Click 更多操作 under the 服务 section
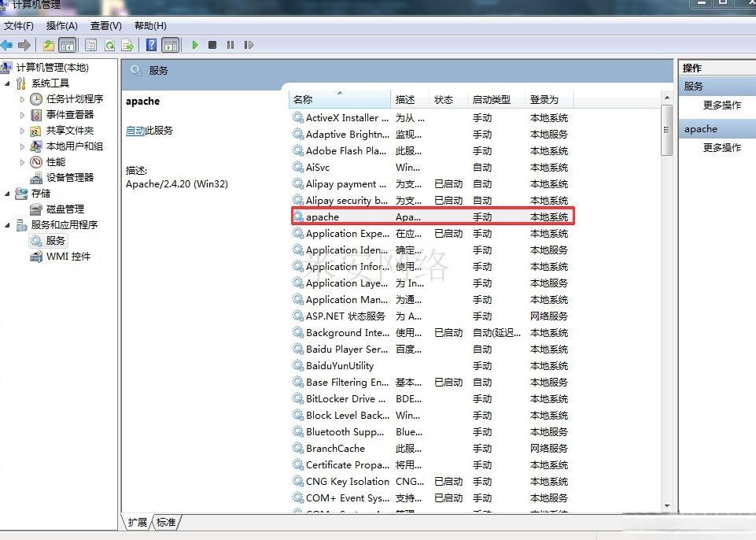 721,105
